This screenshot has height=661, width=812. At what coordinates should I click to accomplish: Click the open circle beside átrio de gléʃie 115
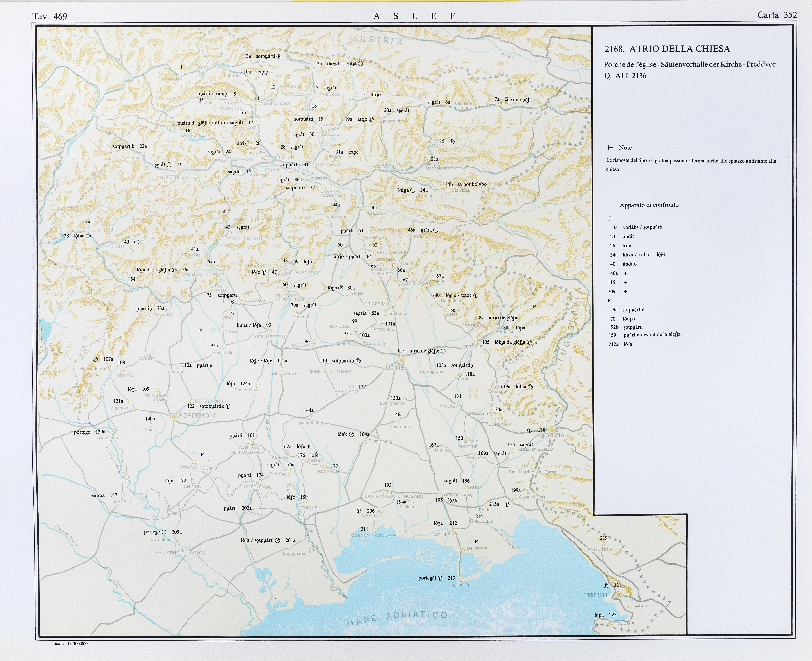(x=443, y=351)
